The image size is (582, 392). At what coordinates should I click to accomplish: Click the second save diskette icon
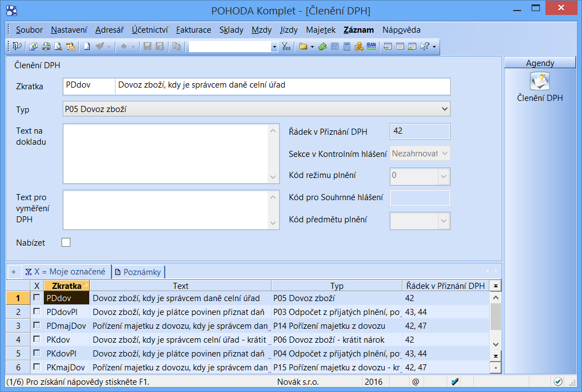(x=160, y=47)
